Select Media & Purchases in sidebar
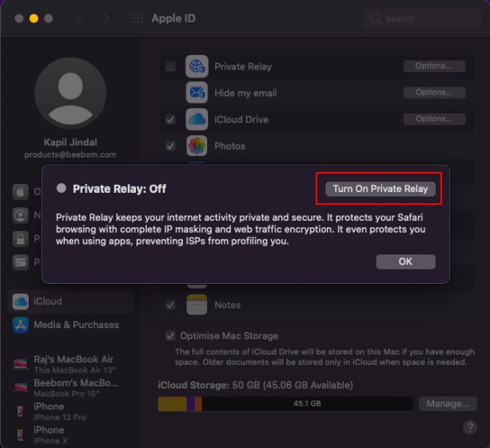 pos(70,325)
